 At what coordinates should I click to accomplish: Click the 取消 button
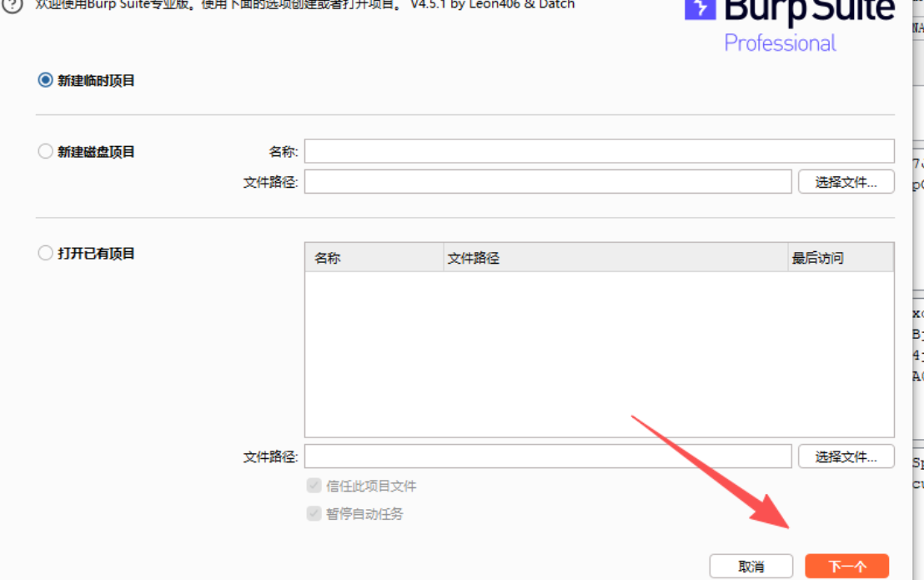pos(751,567)
